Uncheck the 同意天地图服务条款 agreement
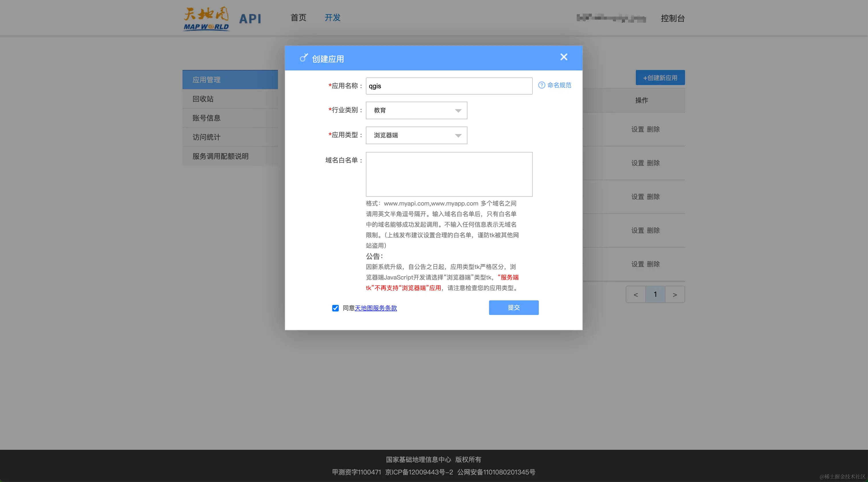Image resolution: width=868 pixels, height=482 pixels. coord(335,309)
